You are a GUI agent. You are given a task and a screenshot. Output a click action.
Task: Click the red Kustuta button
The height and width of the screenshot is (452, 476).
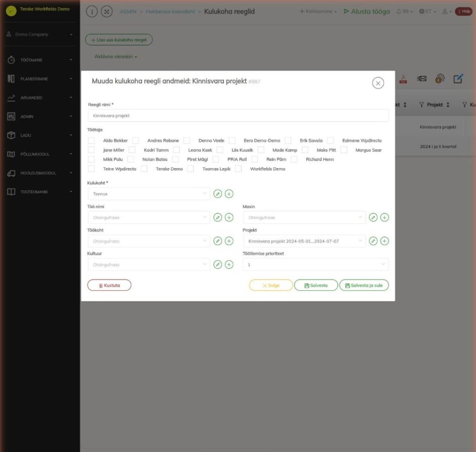[x=109, y=285]
